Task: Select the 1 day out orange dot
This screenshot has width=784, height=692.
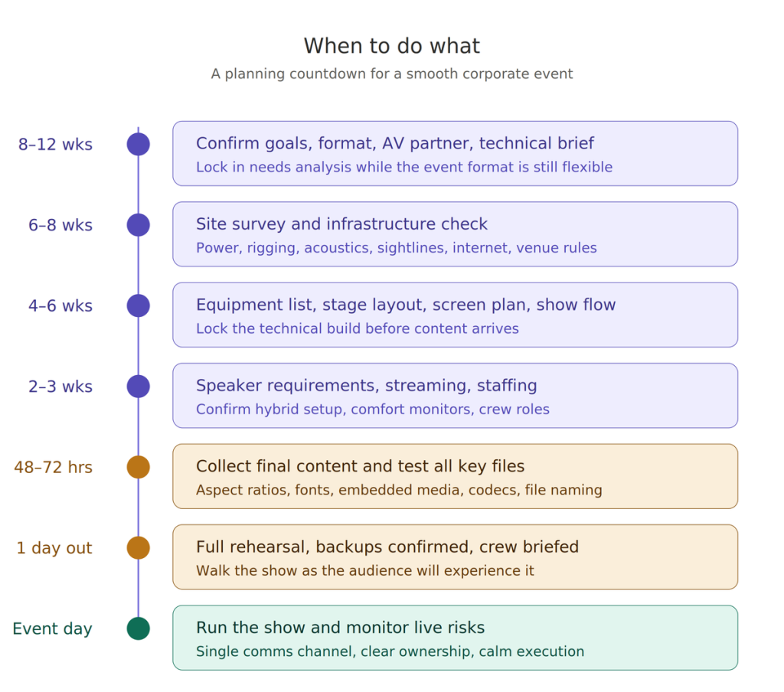Action: (x=138, y=548)
